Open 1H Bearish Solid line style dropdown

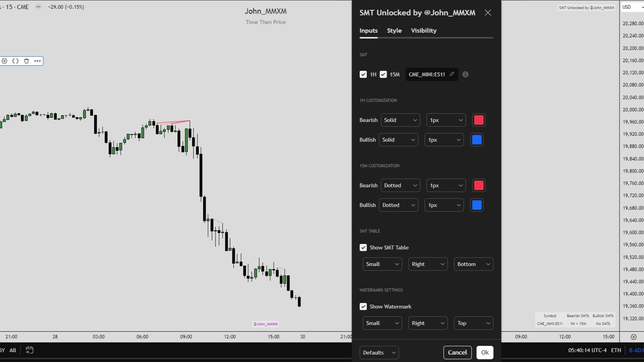[x=400, y=120]
